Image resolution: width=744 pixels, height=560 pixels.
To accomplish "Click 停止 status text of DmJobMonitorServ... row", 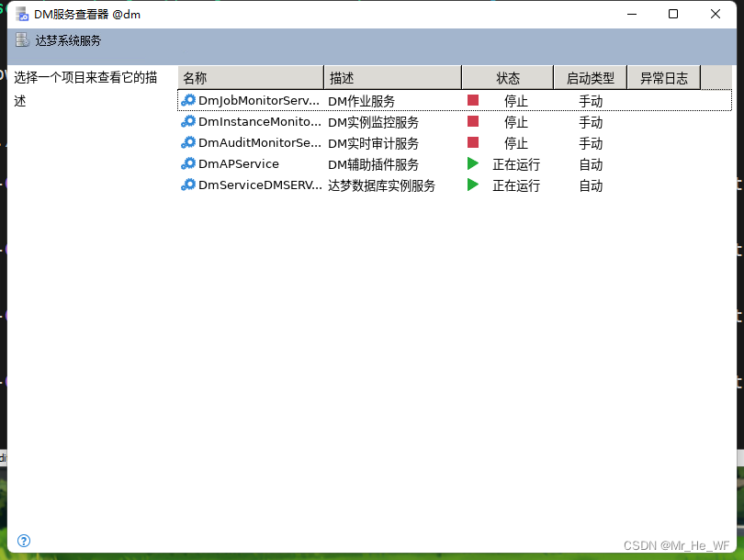I will pyautogui.click(x=516, y=101).
